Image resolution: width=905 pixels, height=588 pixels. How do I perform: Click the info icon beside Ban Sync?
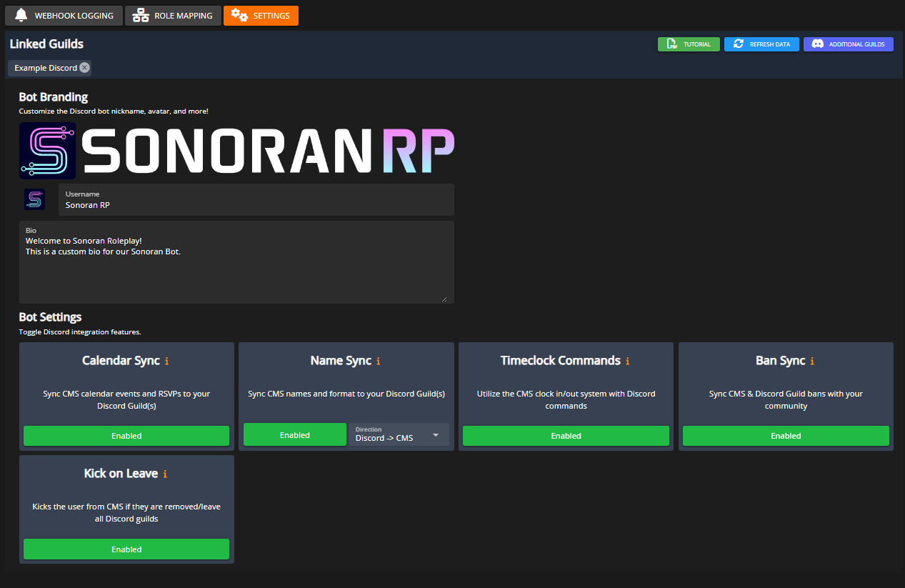[812, 362]
